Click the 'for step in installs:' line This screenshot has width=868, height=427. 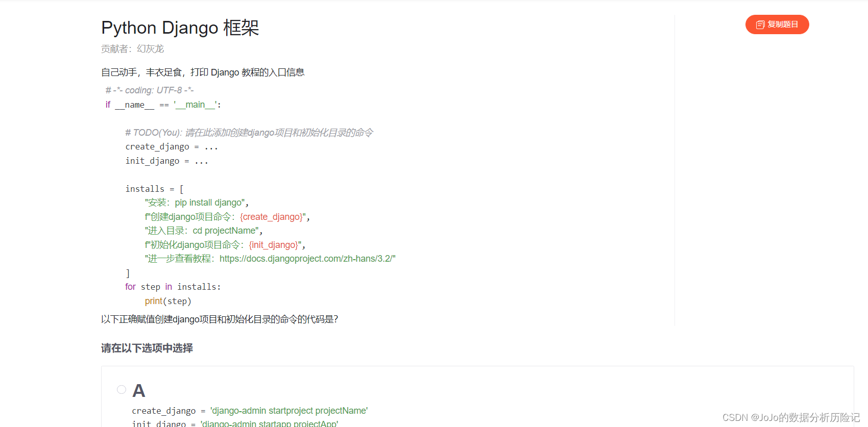click(173, 287)
